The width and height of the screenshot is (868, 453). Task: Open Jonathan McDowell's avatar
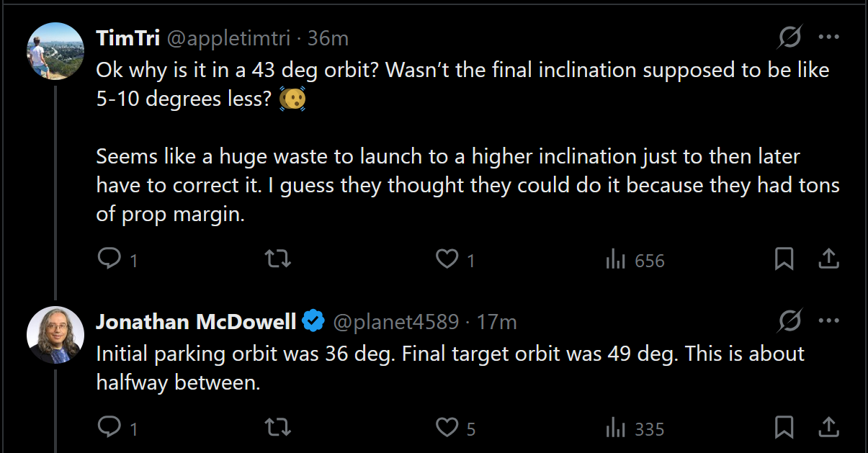[x=55, y=335]
